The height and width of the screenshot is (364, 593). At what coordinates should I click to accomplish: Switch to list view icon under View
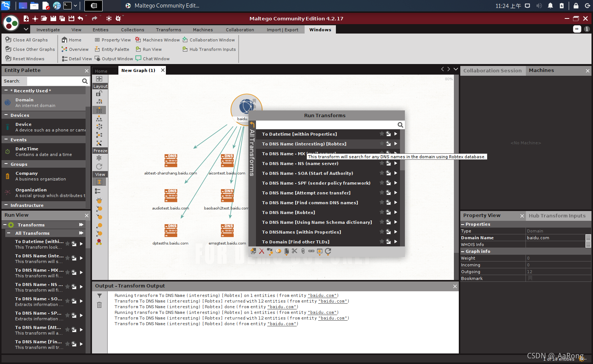pyautogui.click(x=98, y=191)
